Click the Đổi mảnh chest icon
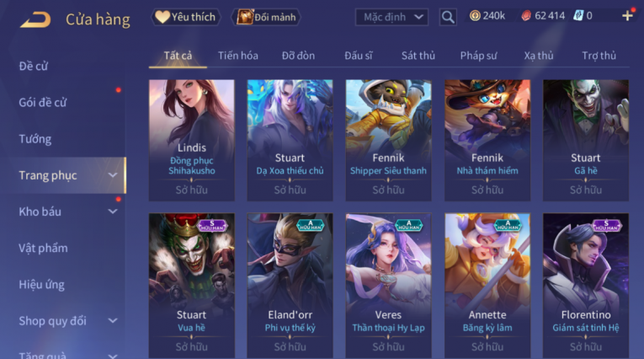This screenshot has width=644, height=359. pos(245,17)
